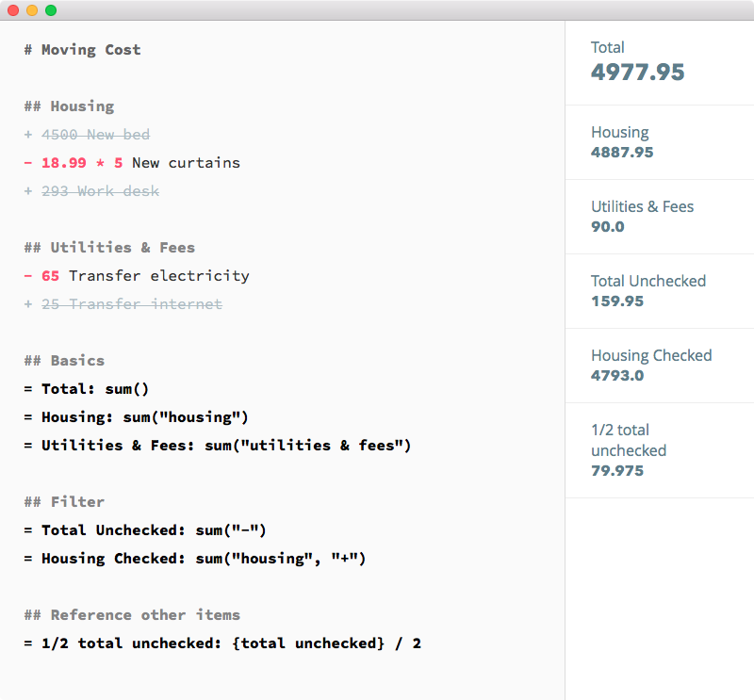Click the red close window button

coord(13,10)
